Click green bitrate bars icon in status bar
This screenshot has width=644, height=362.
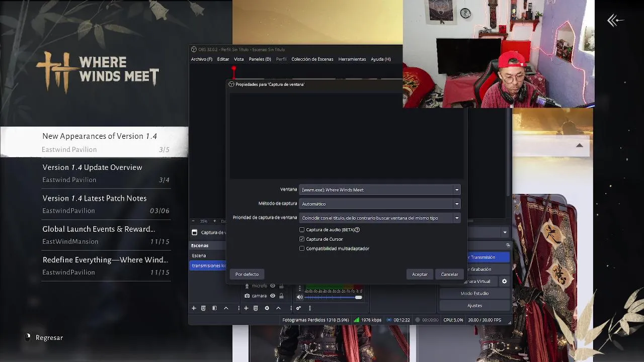coord(356,320)
